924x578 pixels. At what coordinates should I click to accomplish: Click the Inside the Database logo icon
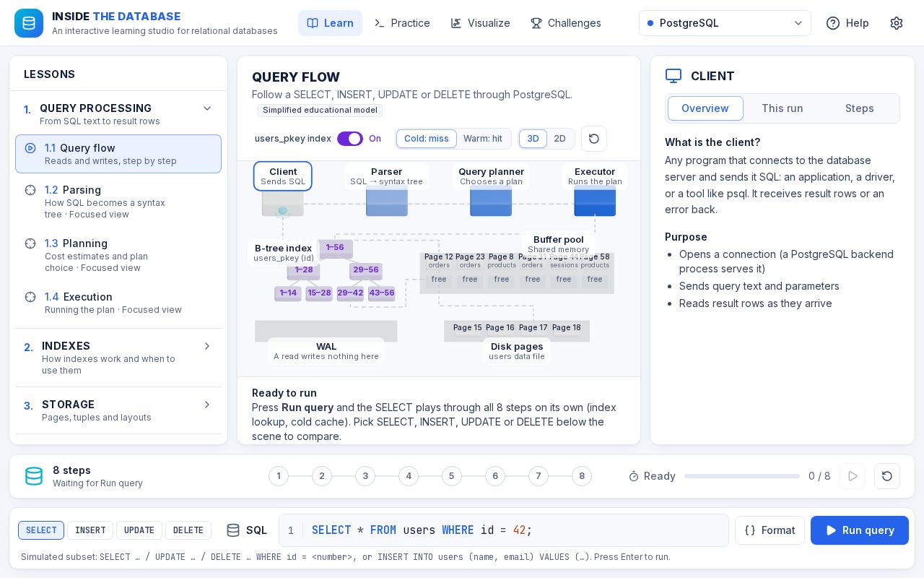click(x=29, y=23)
